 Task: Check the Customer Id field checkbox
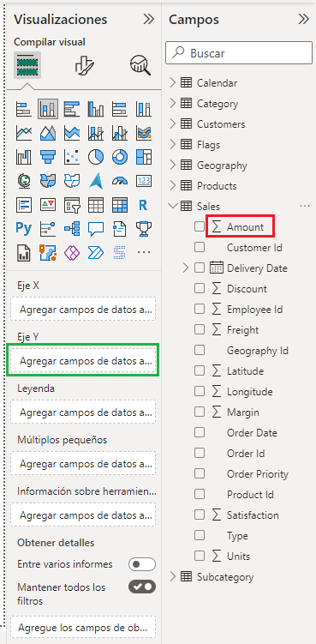[200, 247]
